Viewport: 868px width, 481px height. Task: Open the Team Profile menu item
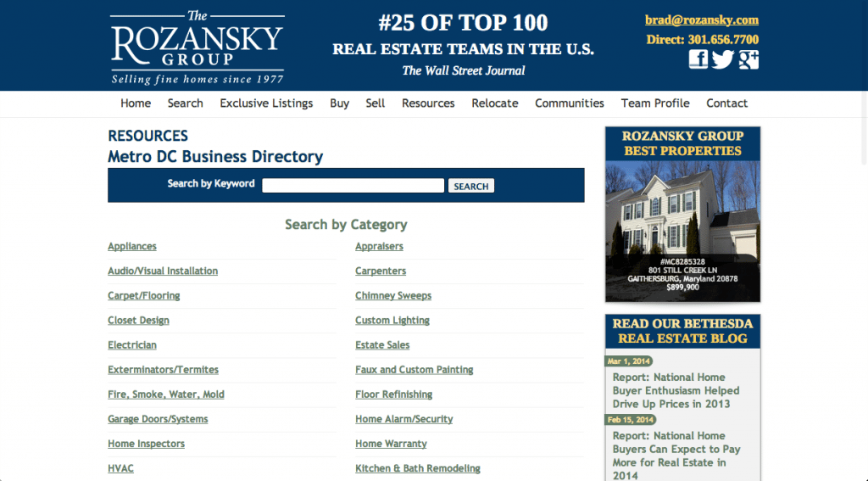coord(655,103)
